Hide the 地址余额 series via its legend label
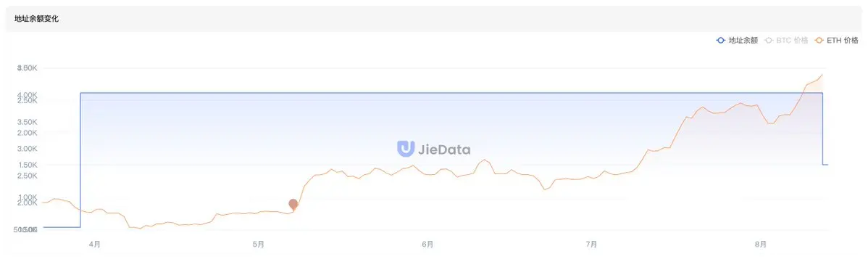Viewport: 868px width, 262px height. click(x=743, y=41)
